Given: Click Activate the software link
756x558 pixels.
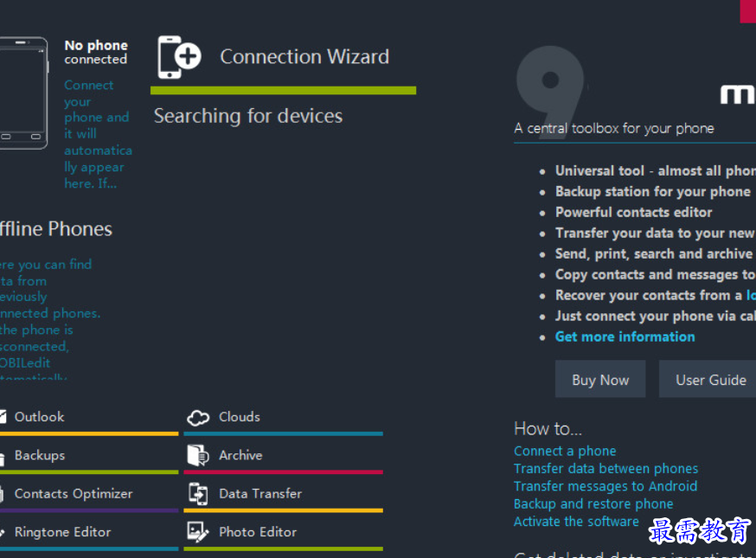Looking at the screenshot, I should tap(576, 522).
